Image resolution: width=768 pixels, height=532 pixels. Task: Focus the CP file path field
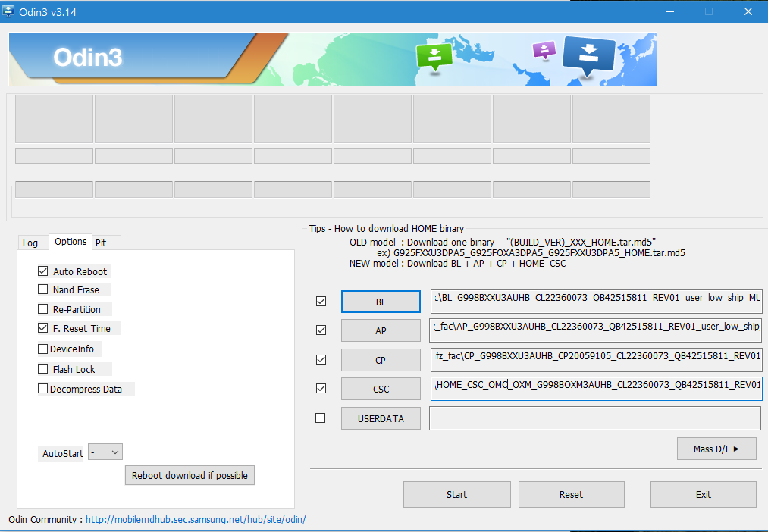pos(596,359)
